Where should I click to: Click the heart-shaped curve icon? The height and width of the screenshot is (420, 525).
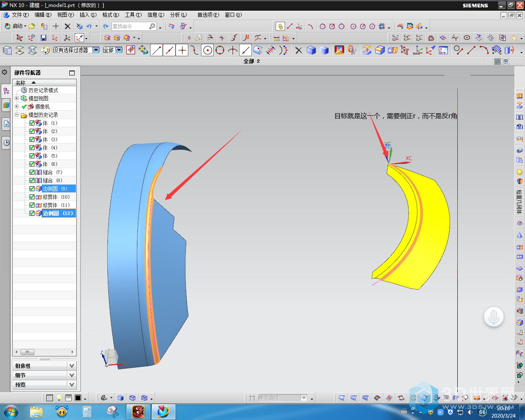[431, 38]
